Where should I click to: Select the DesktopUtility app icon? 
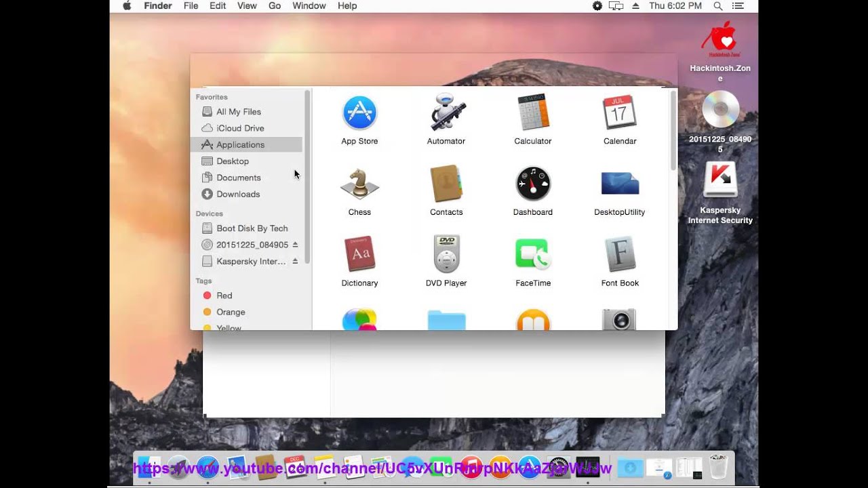click(620, 184)
